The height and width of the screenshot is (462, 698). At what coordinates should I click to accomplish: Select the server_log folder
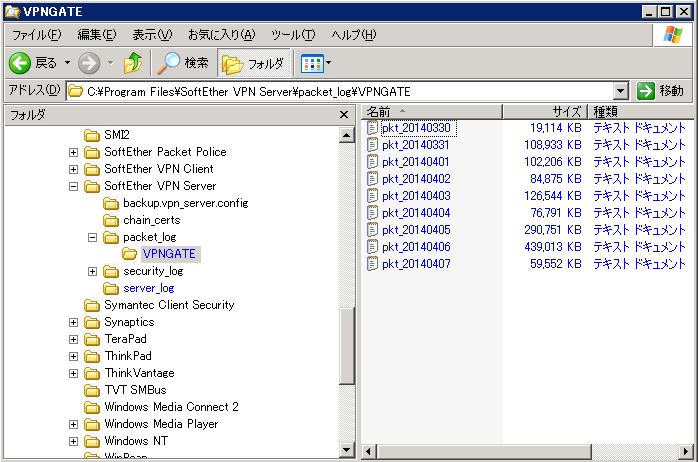[149, 288]
